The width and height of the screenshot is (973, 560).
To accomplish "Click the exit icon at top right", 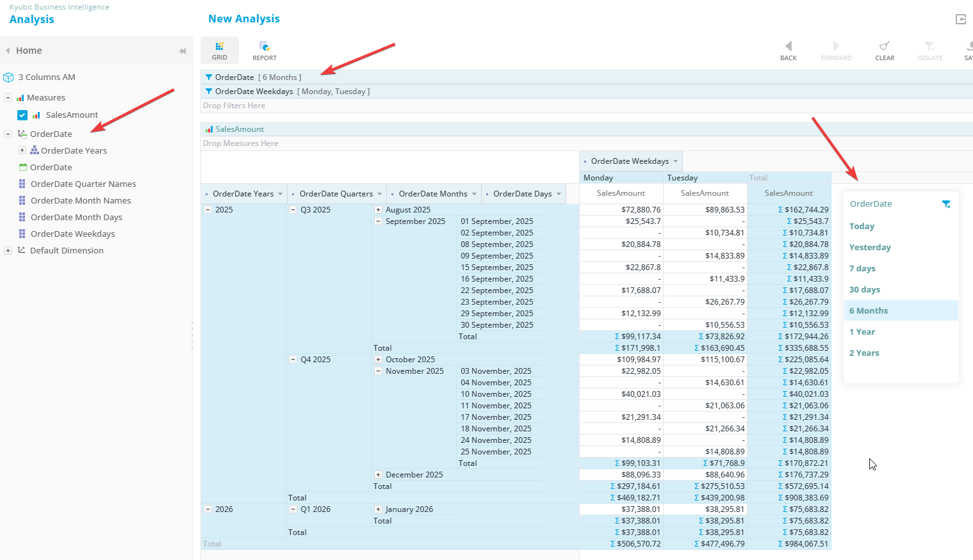I will click(961, 19).
